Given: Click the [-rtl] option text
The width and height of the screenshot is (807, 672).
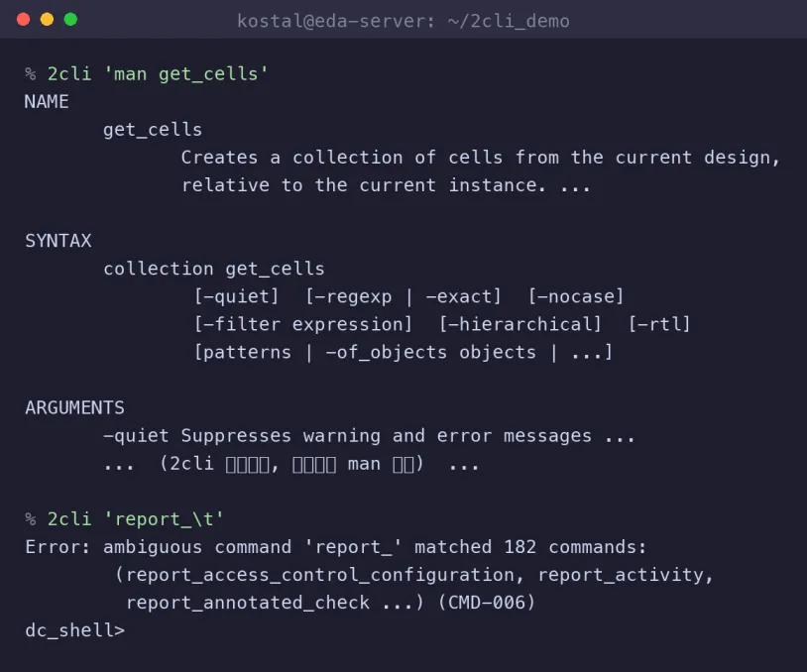Looking at the screenshot, I should coord(658,324).
